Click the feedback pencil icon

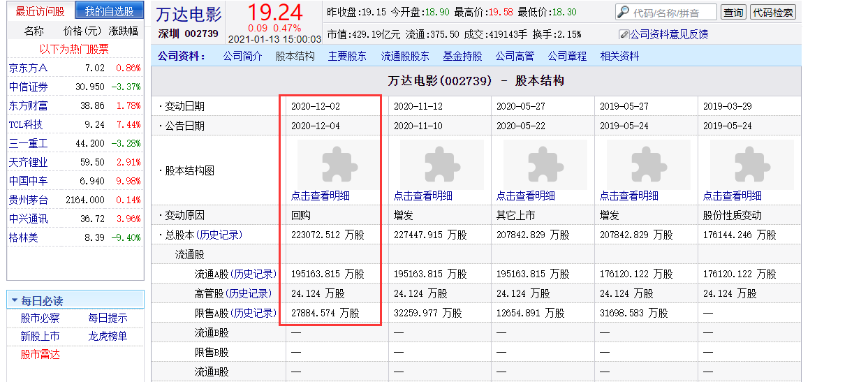[624, 34]
